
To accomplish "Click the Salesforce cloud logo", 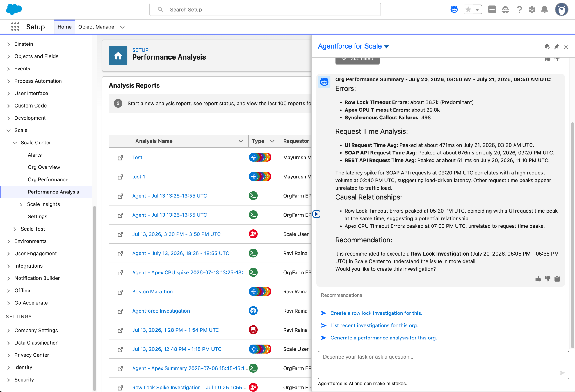I will point(14,9).
